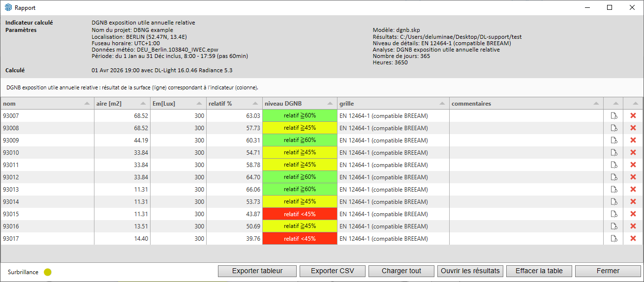Image resolution: width=644 pixels, height=282 pixels.
Task: Sort by the grille column header
Action: point(393,104)
